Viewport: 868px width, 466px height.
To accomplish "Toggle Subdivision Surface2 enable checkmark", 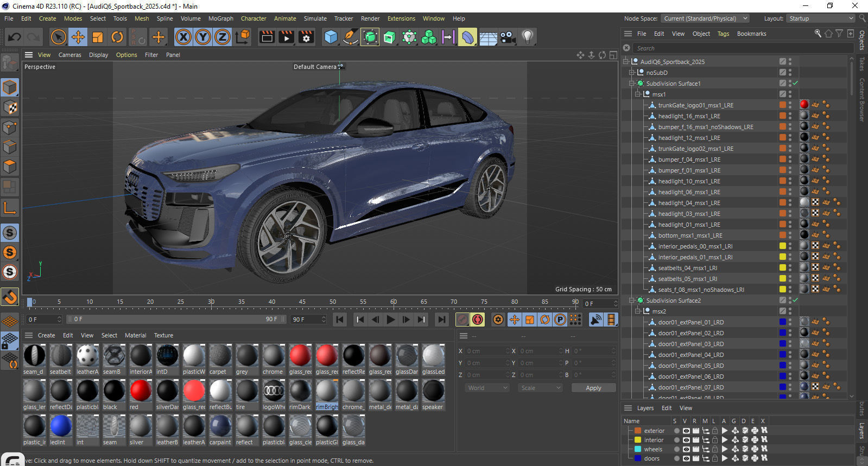I will [x=795, y=300].
